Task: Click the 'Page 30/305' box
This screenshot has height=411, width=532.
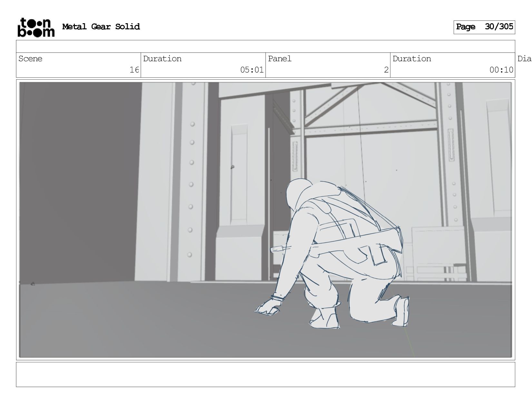Action: [x=484, y=27]
